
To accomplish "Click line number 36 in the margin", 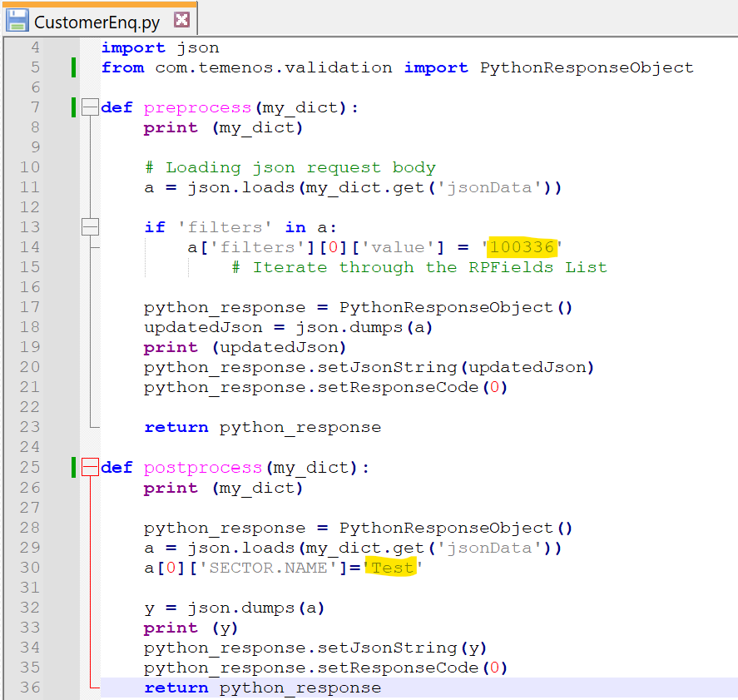I will point(29,688).
